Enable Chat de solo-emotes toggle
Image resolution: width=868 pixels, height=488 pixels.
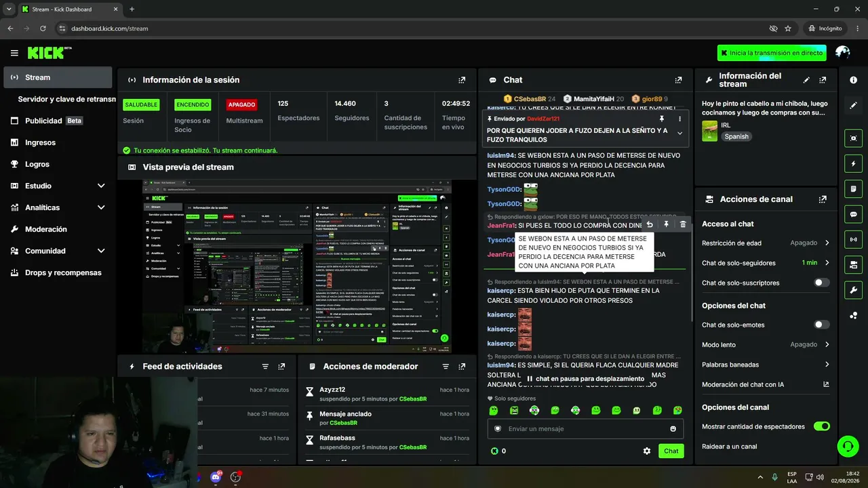tap(821, 325)
